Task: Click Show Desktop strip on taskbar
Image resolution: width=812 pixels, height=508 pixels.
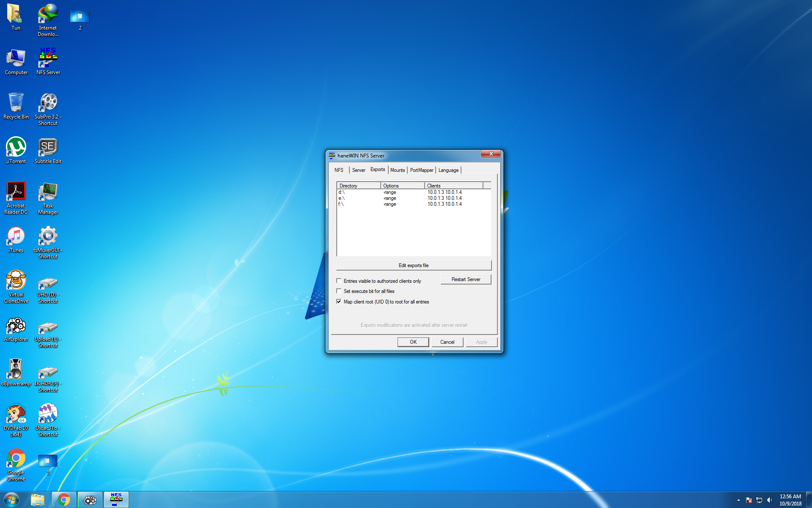Action: 809,500
